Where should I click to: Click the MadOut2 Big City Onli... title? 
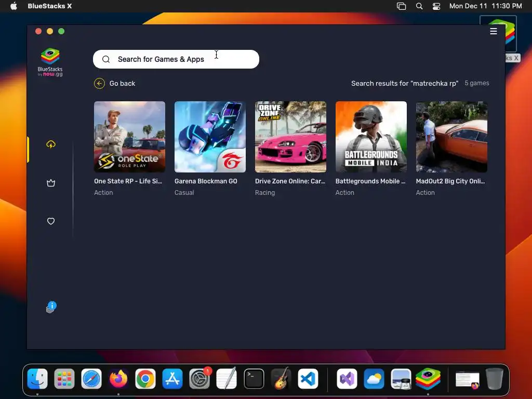click(450, 181)
